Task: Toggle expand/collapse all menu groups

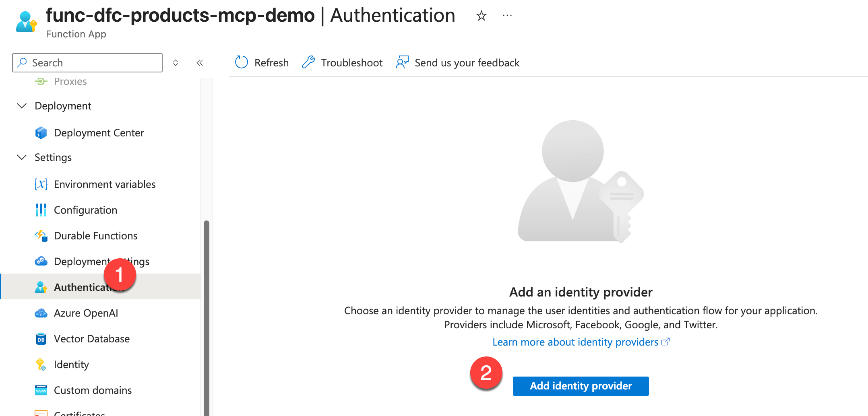Action: click(x=176, y=63)
